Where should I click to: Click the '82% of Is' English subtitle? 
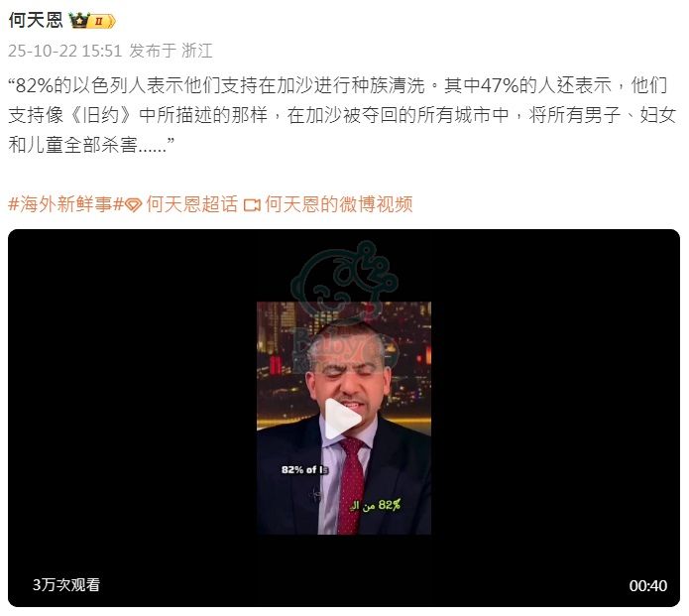[x=304, y=469]
